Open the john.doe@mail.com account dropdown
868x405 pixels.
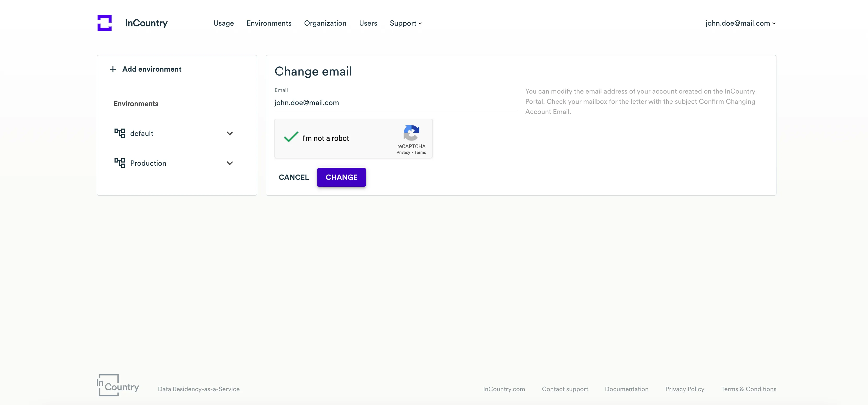tap(740, 23)
